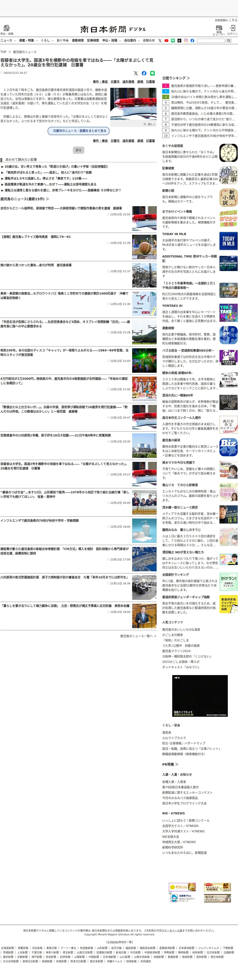Open article インフルエンザで鹿児島県内70校が休校
Image resolution: width=238 pixels, height=980 pixels.
[x=40, y=520]
